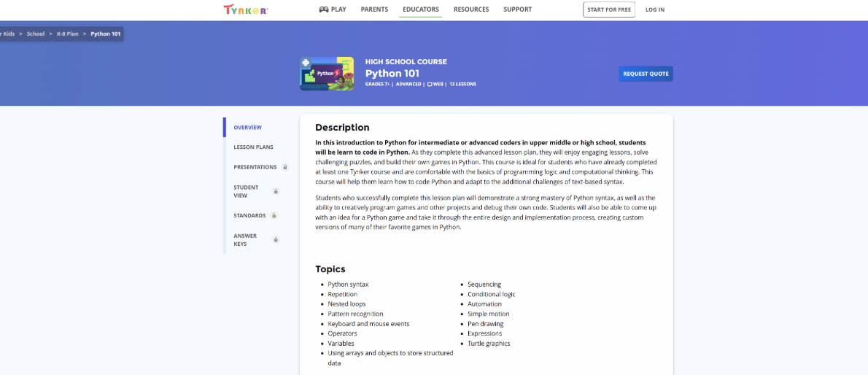The width and height of the screenshot is (868, 375).
Task: Click the Tynker logo
Action: click(246, 9)
